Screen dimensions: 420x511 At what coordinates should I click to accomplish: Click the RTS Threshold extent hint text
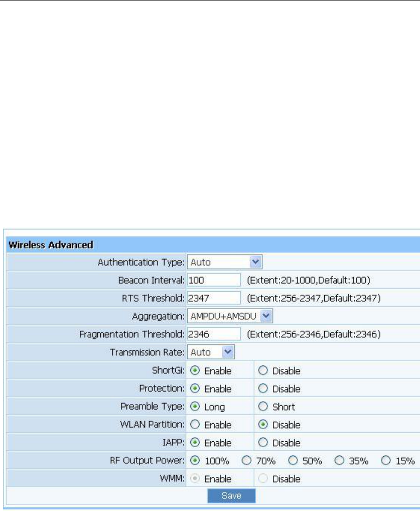pyautogui.click(x=314, y=298)
